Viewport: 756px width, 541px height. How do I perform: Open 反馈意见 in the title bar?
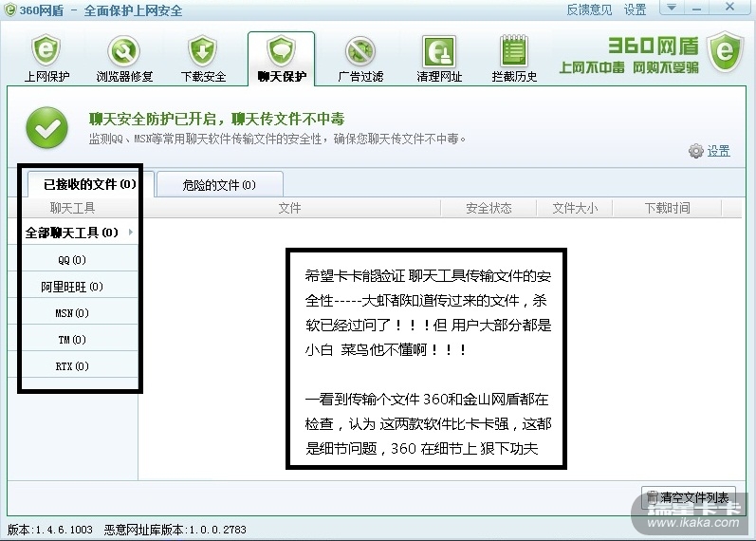pyautogui.click(x=589, y=9)
